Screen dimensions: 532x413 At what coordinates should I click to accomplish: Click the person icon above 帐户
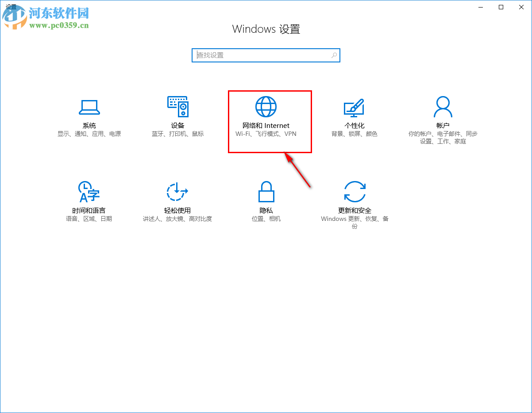click(443, 106)
